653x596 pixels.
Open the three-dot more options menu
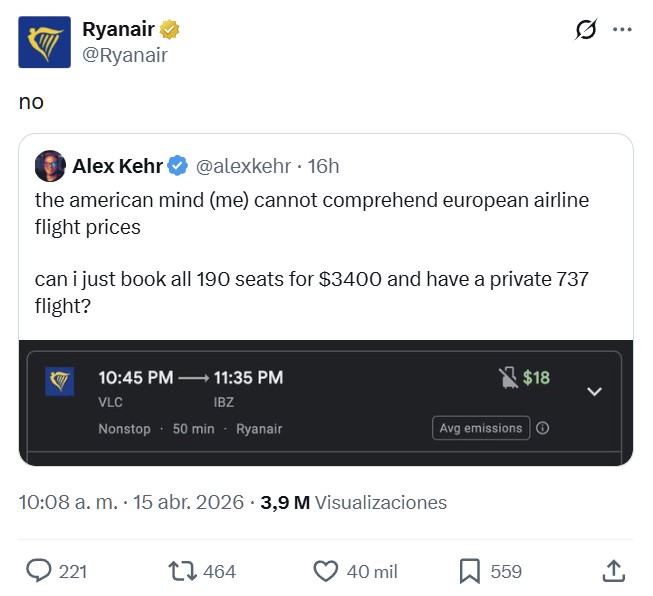pos(622,30)
